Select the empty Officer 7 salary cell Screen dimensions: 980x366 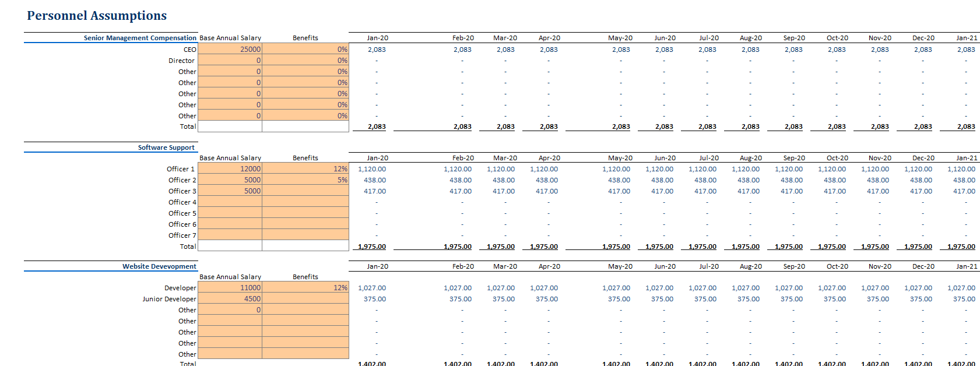click(230, 235)
